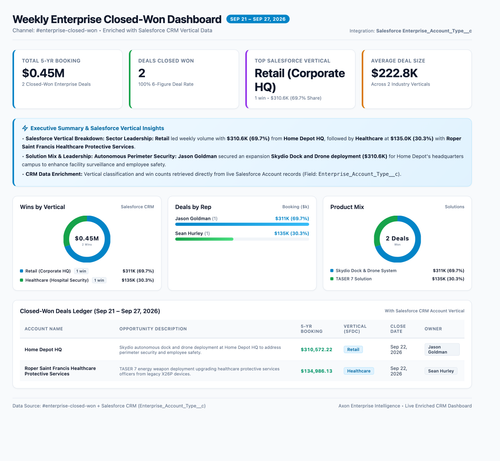500x461 pixels.
Task: Click Sean Hurley's green booking bar
Action: (204, 239)
